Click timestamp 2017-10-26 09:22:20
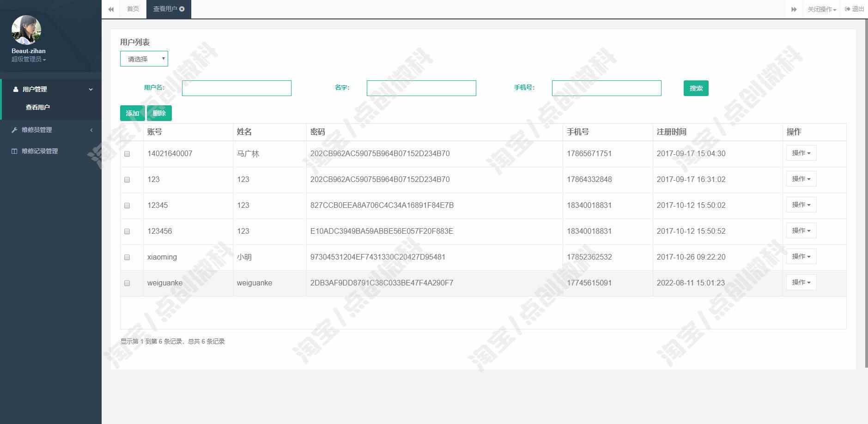The height and width of the screenshot is (424, 868). (691, 257)
